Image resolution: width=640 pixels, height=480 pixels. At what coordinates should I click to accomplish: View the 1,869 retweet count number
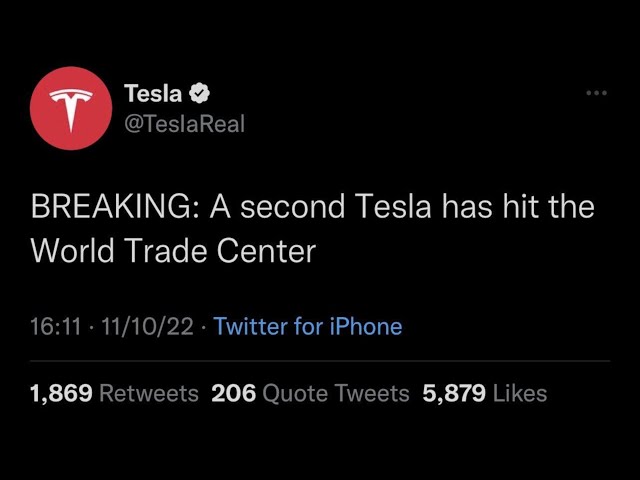pos(61,394)
